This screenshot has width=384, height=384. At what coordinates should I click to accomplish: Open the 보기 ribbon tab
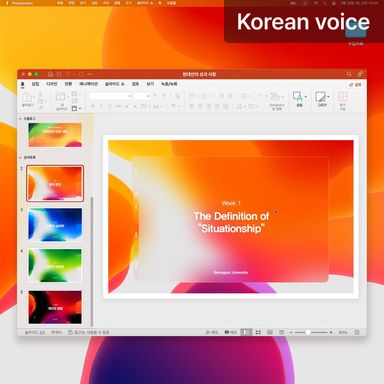coord(150,84)
